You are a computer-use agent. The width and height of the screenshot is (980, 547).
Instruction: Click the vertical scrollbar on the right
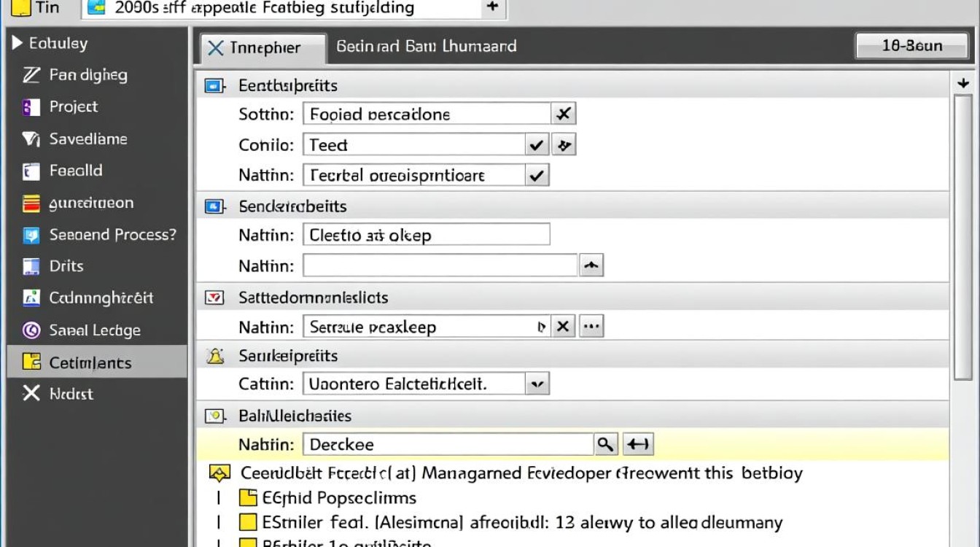963,233
